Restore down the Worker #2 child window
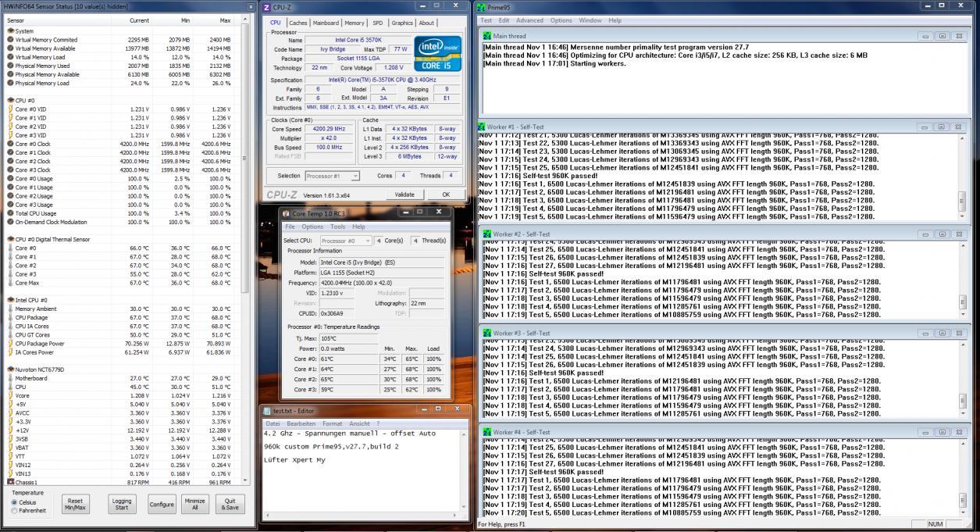 [942, 234]
